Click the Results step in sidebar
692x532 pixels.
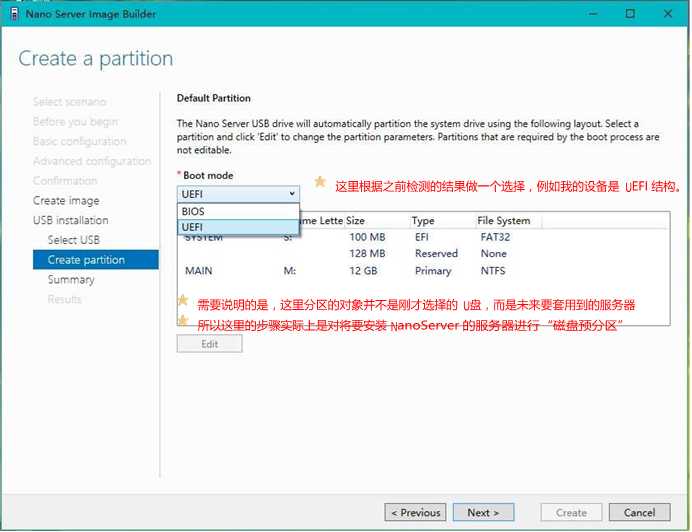(64, 299)
